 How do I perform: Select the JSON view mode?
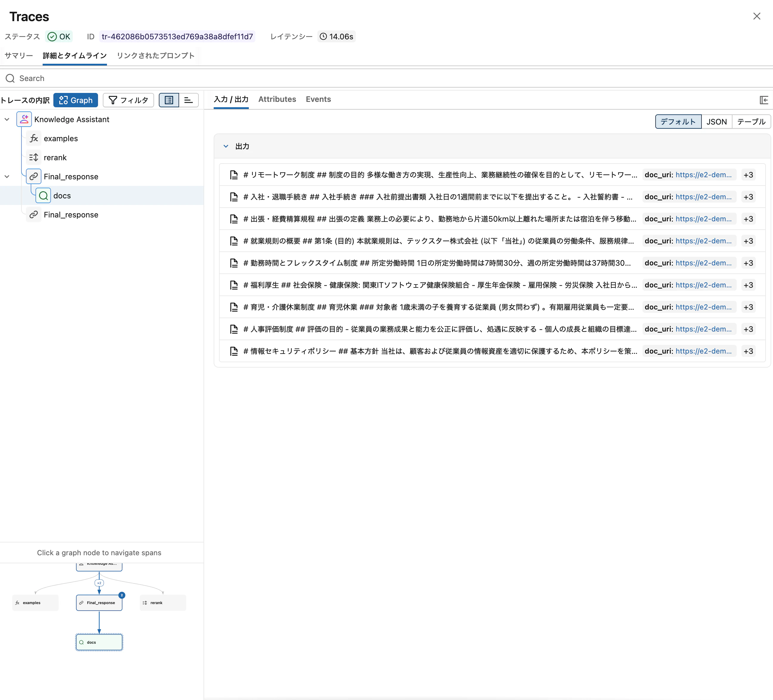[x=717, y=122]
